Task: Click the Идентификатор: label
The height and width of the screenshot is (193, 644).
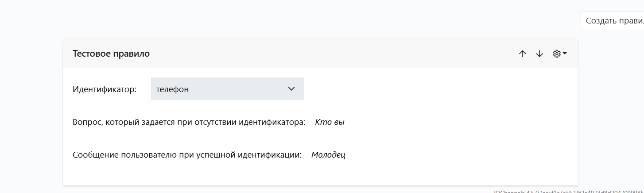Action: point(105,89)
